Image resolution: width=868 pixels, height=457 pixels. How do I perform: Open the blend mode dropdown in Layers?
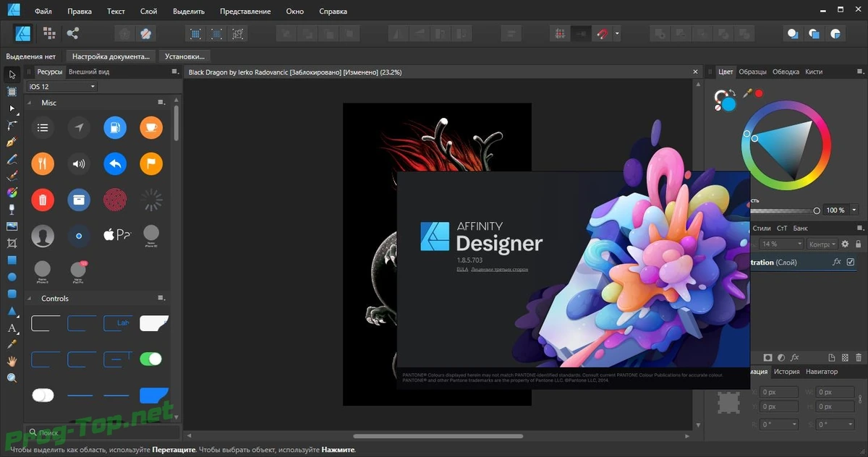[x=822, y=244]
